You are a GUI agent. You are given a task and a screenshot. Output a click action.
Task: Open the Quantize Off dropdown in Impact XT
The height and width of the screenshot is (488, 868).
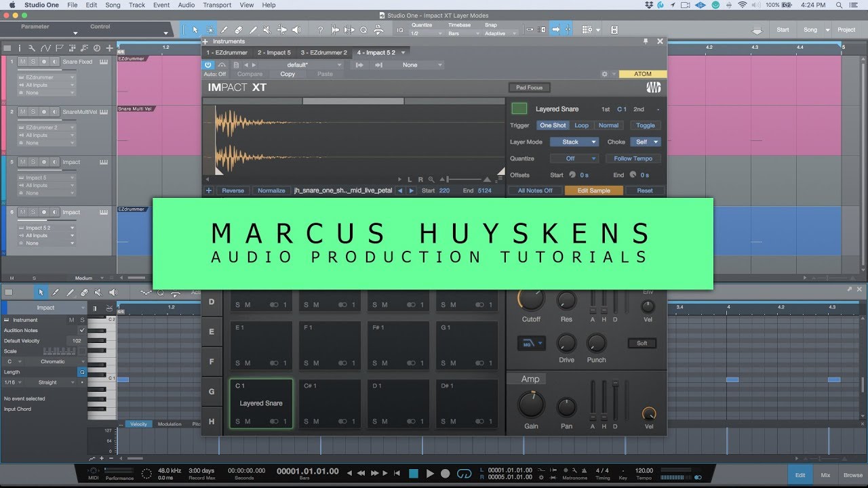pos(574,159)
